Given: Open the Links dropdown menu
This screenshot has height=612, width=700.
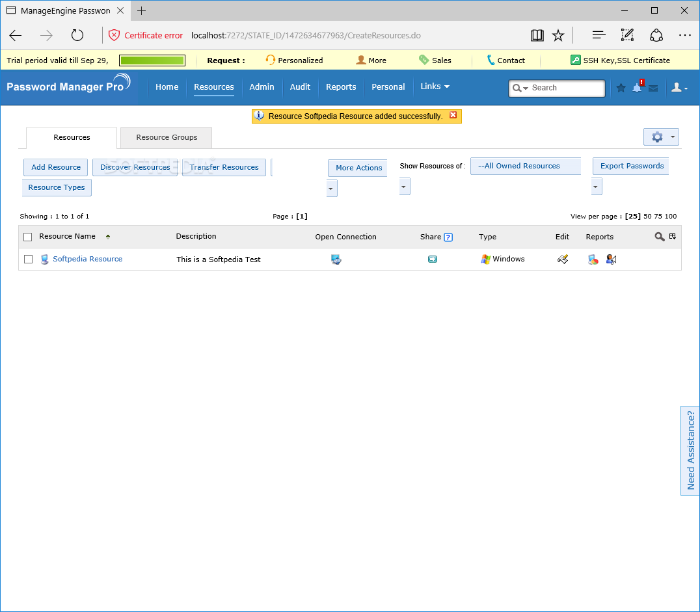Looking at the screenshot, I should [435, 86].
